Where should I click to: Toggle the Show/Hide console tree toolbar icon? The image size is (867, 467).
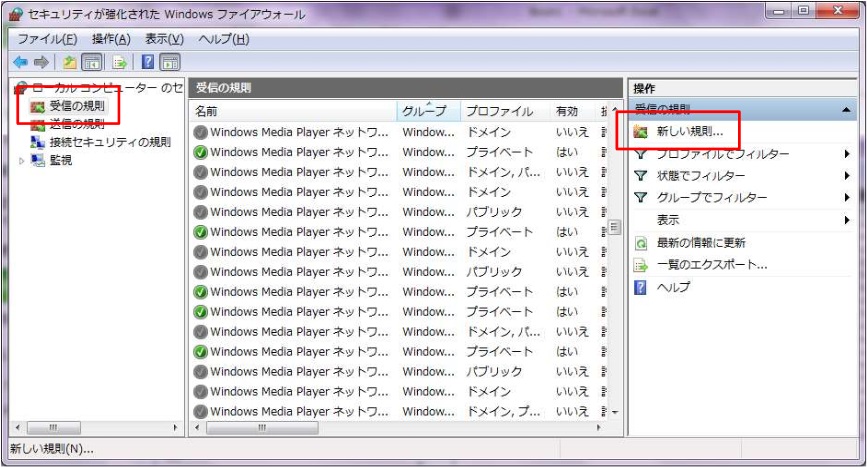tap(92, 62)
